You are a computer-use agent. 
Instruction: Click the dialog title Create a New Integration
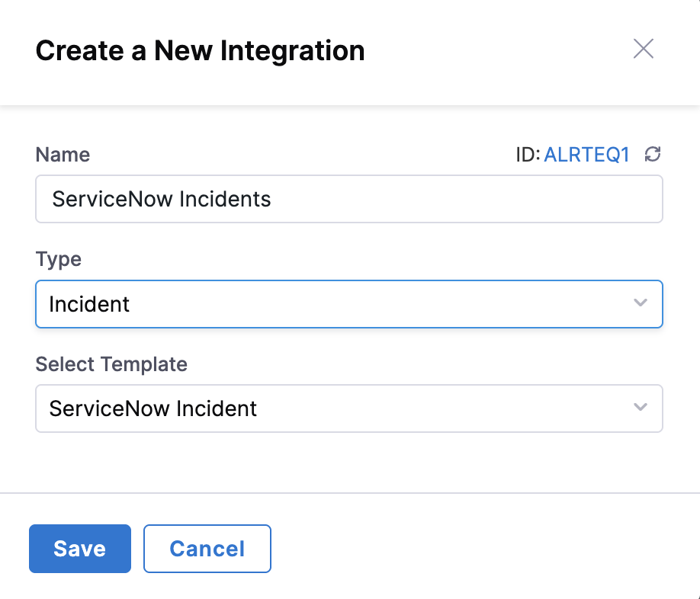[x=200, y=51]
